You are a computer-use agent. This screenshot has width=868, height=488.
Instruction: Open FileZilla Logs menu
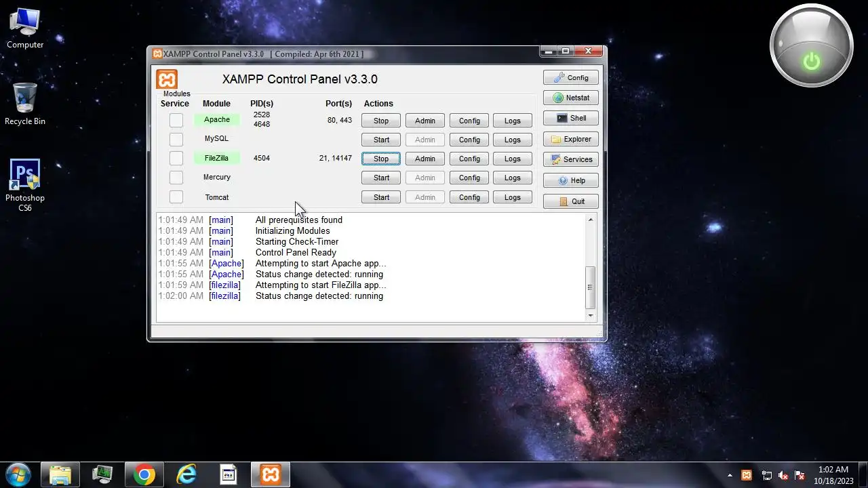513,159
